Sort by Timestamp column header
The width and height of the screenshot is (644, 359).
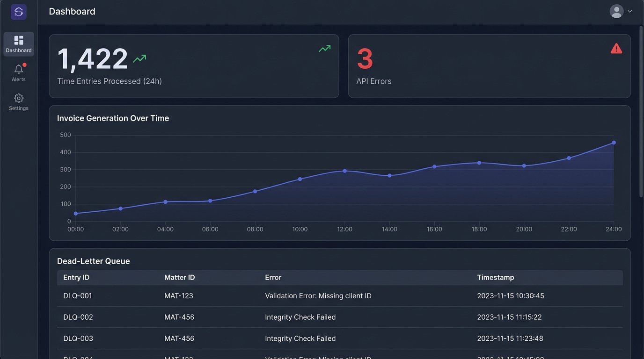click(495, 278)
